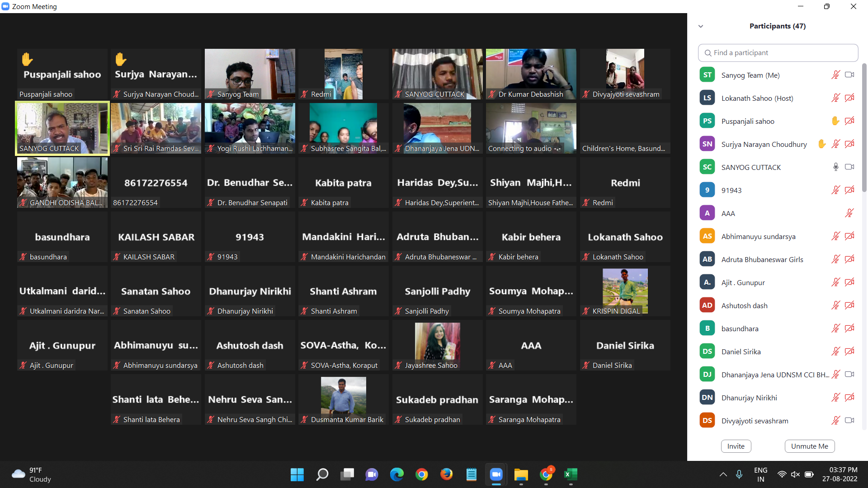Click Divyajyoti sevashram's camera icon in the list
This screenshot has width=868, height=488.
pos(849,421)
